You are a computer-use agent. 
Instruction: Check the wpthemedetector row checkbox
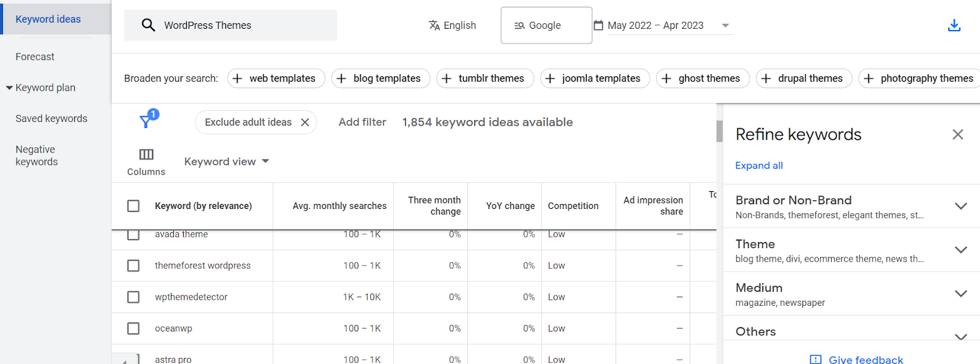click(x=133, y=297)
